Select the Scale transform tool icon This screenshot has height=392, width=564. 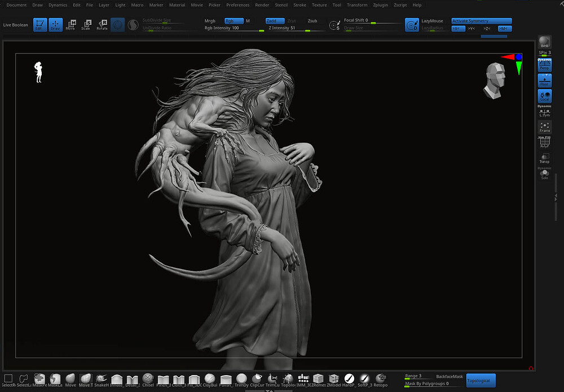tap(86, 25)
